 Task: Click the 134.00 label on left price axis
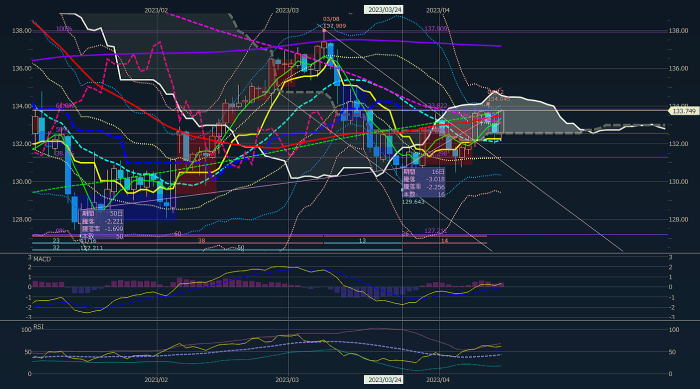click(21, 106)
